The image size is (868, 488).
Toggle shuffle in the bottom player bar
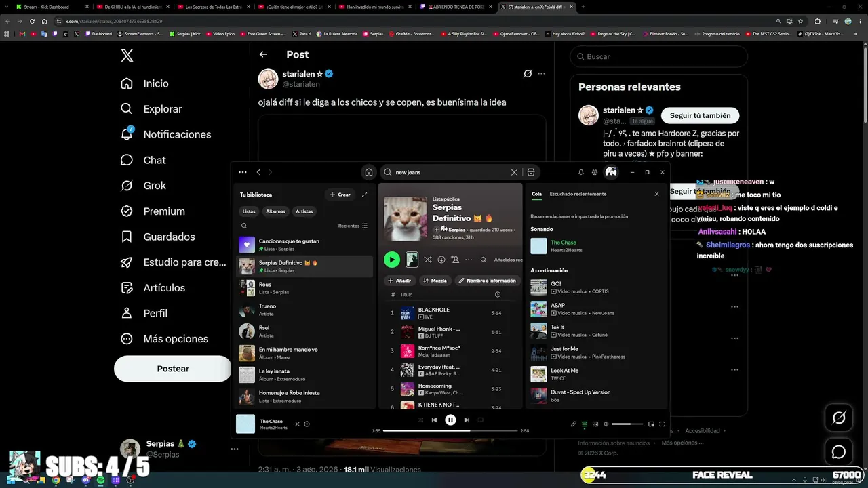[420, 420]
